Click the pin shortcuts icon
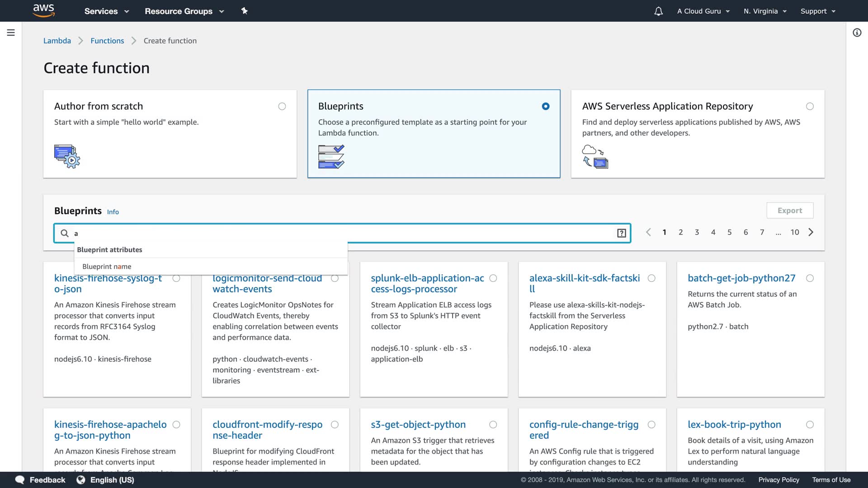Screen dimensions: 868x488 tap(245, 11)
